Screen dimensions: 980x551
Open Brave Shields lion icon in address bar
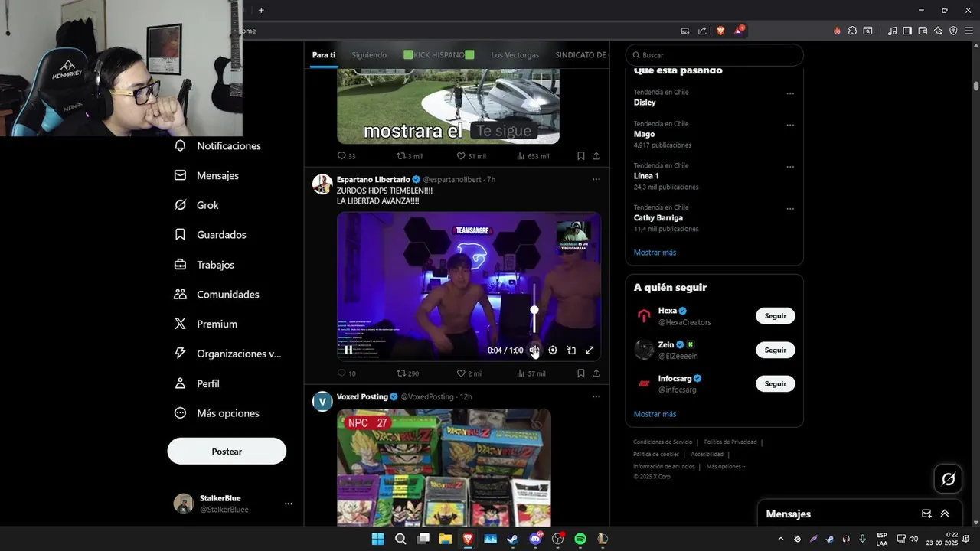[x=720, y=31]
